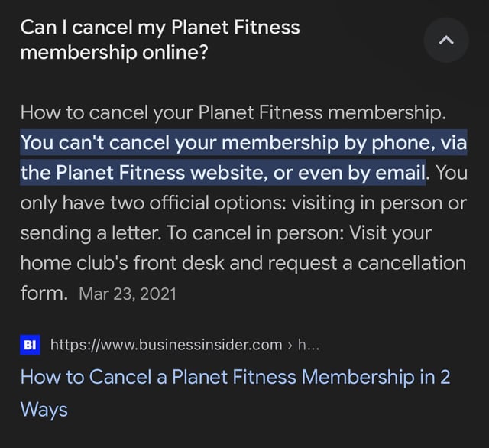Click the 'Mar 23, 2021' date
Screen dimensions: 489x448
tap(126, 294)
